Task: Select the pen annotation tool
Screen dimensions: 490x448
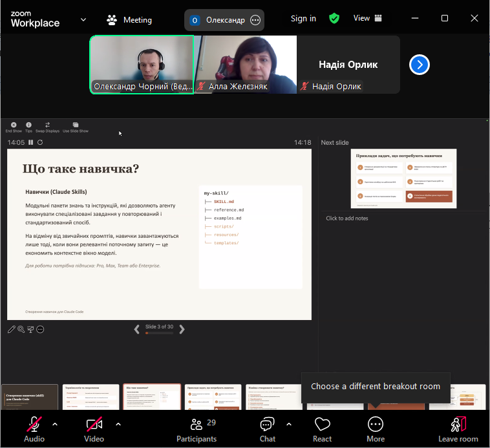Action: click(12, 330)
